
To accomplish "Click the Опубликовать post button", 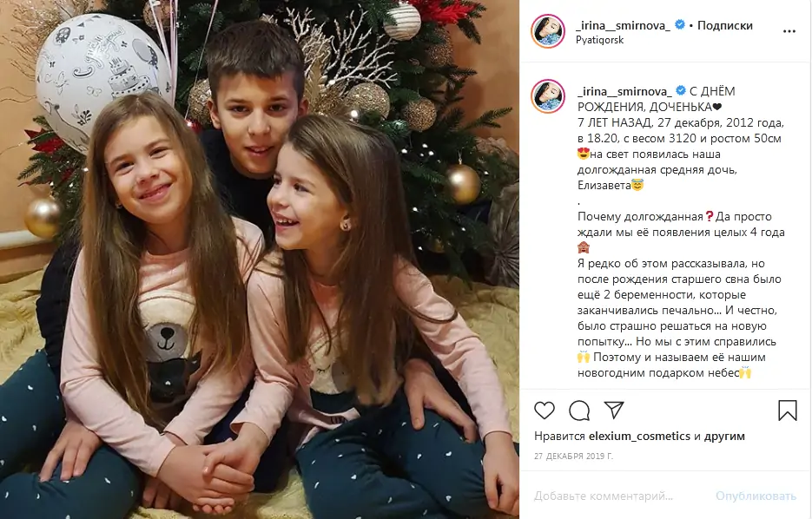I will (x=756, y=496).
